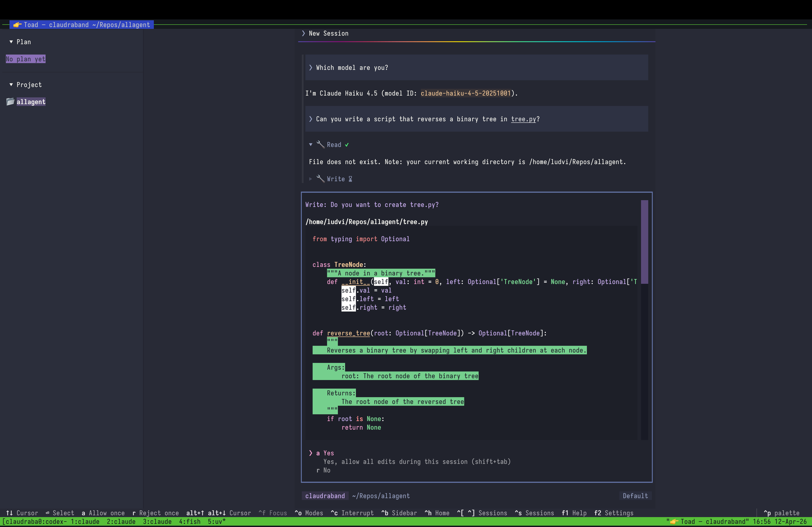Open the allagent folder icon
The height and width of the screenshot is (527, 812).
[10, 102]
